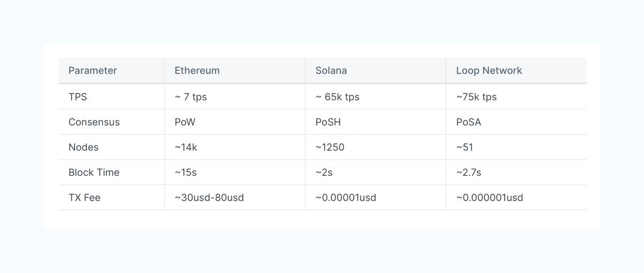Select Solana's ~ 65k tps value

(337, 97)
